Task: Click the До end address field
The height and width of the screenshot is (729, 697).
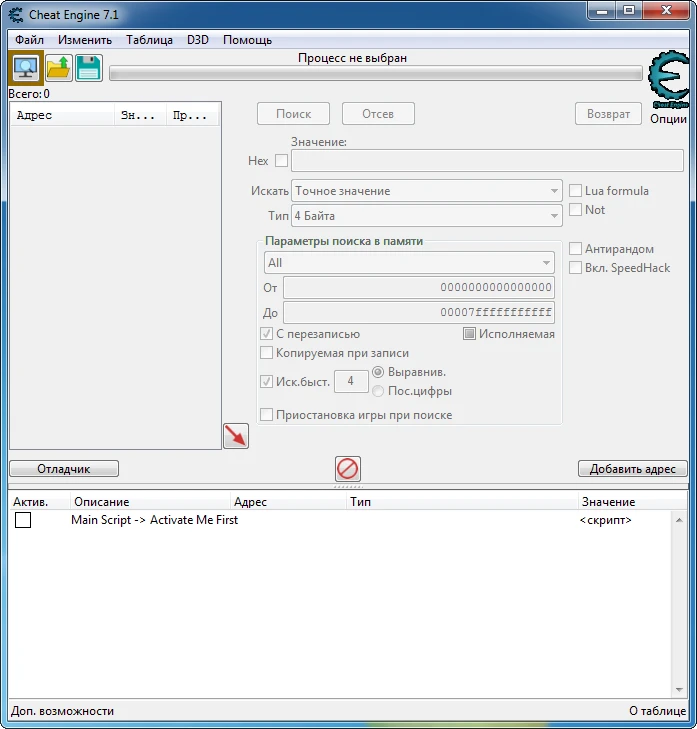Action: pyautogui.click(x=418, y=312)
